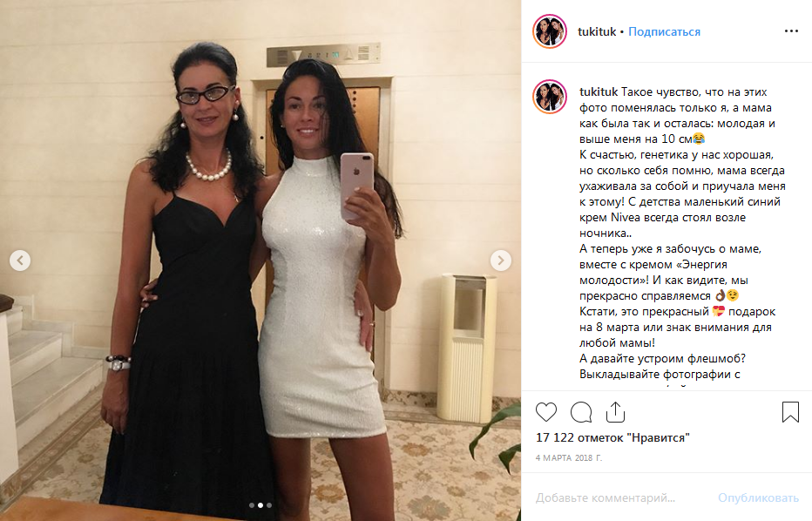Viewport: 812px width, 521px height.
Task: Go to previous photo with left arrow
Action: (20, 260)
